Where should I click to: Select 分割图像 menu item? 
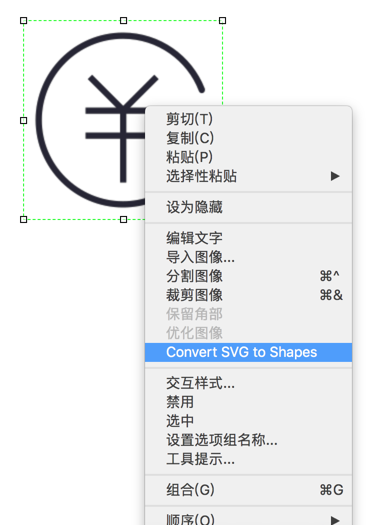pos(248,276)
